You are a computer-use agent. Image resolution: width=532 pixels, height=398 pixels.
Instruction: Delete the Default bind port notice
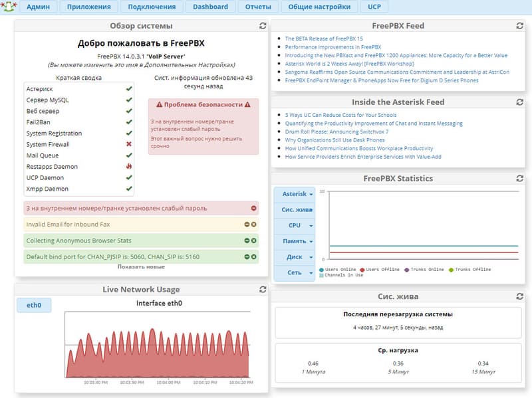point(254,256)
